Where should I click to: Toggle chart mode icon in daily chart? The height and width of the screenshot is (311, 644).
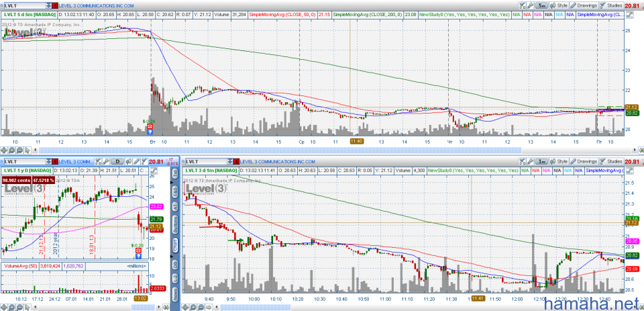[x=154, y=171]
